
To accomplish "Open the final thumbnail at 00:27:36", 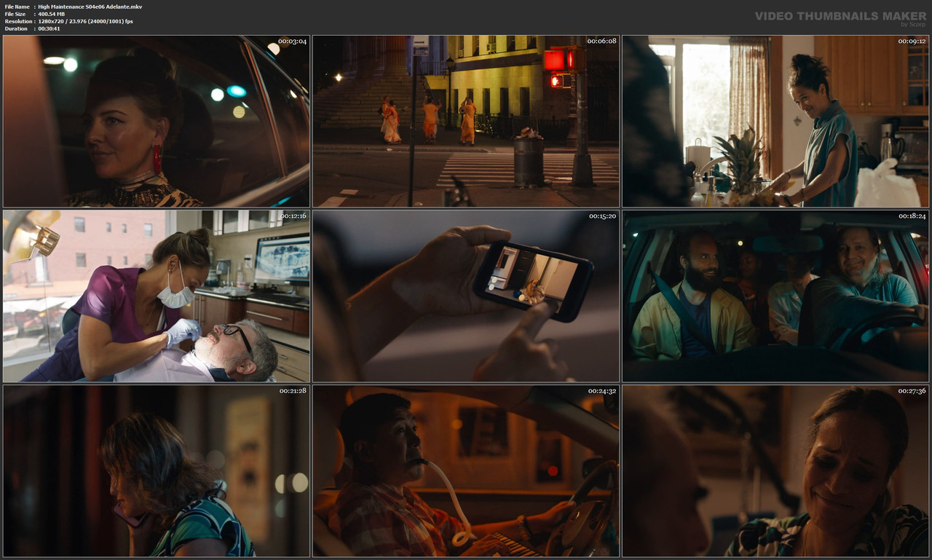I will click(776, 470).
